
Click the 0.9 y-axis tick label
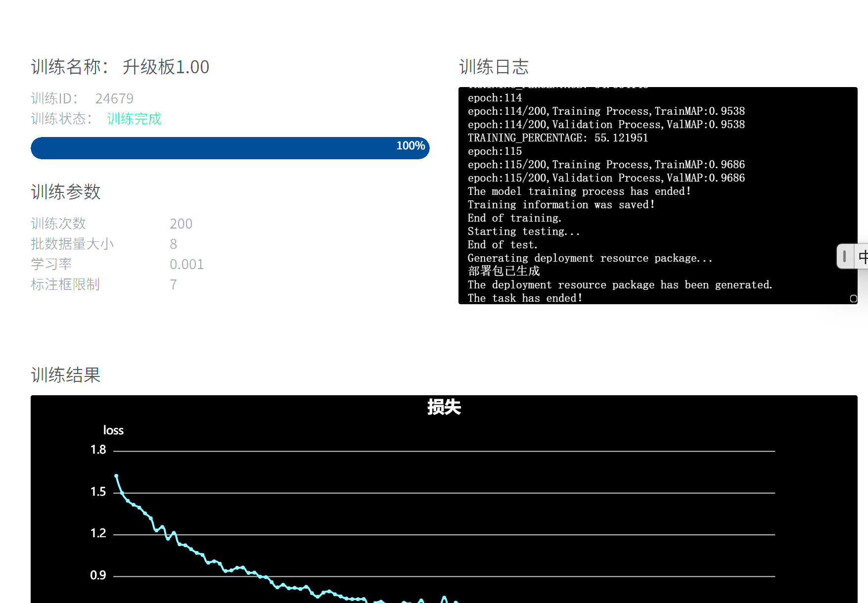98,575
